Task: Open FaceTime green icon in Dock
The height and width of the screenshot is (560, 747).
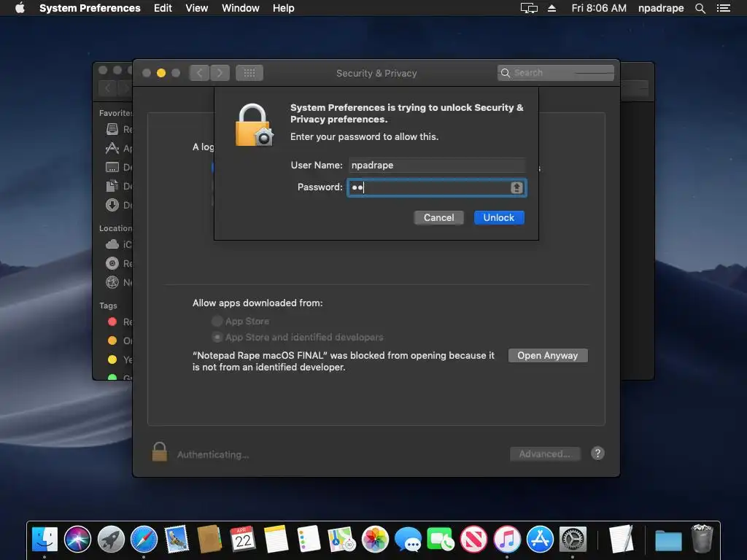Action: click(x=441, y=539)
